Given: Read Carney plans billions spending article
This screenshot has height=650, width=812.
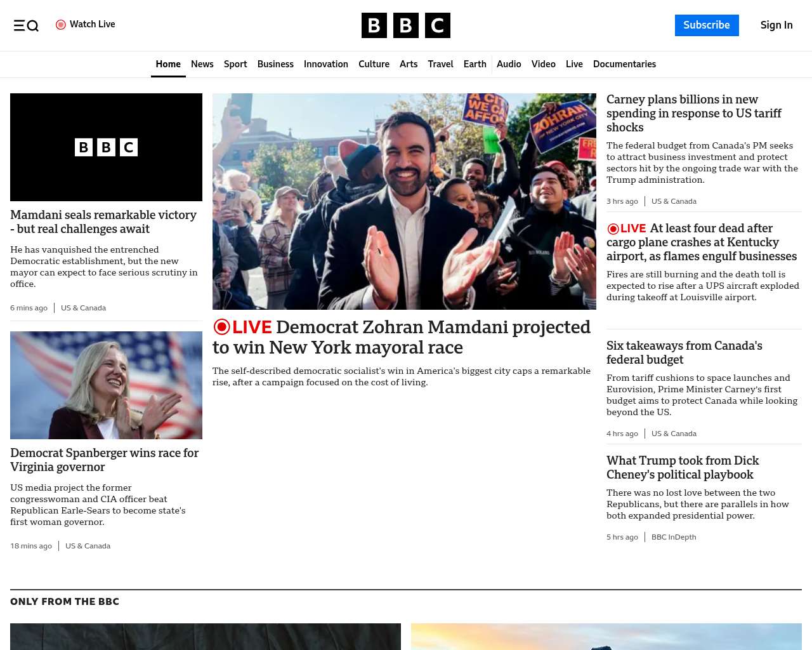Looking at the screenshot, I should point(693,114).
